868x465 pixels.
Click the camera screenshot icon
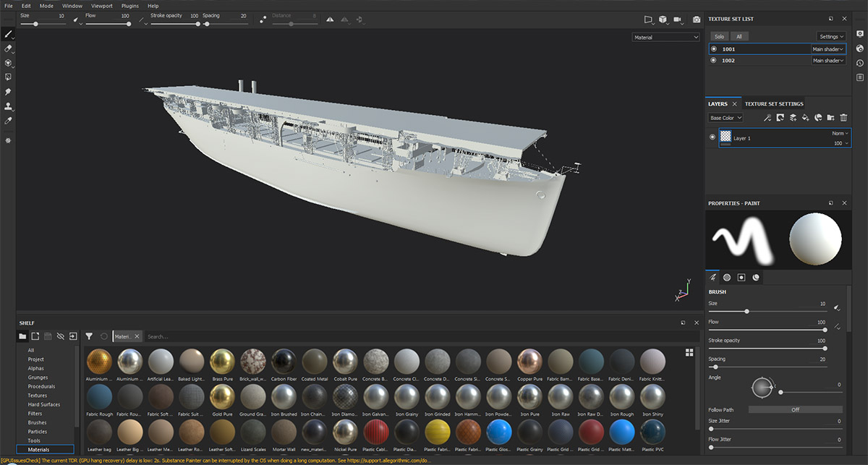pyautogui.click(x=697, y=20)
